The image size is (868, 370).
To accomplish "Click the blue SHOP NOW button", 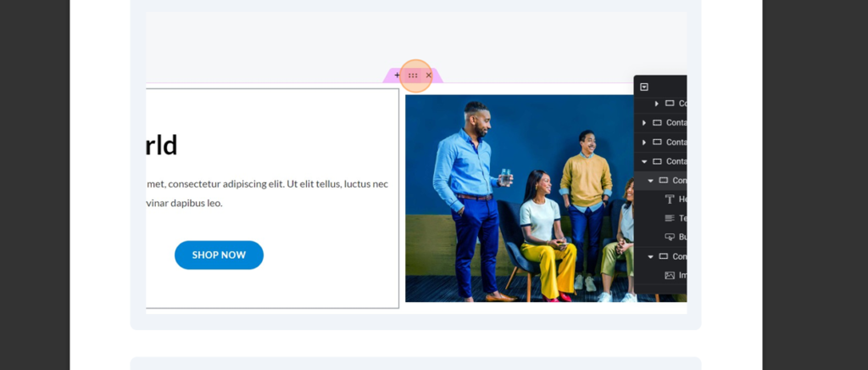I will 219,255.
